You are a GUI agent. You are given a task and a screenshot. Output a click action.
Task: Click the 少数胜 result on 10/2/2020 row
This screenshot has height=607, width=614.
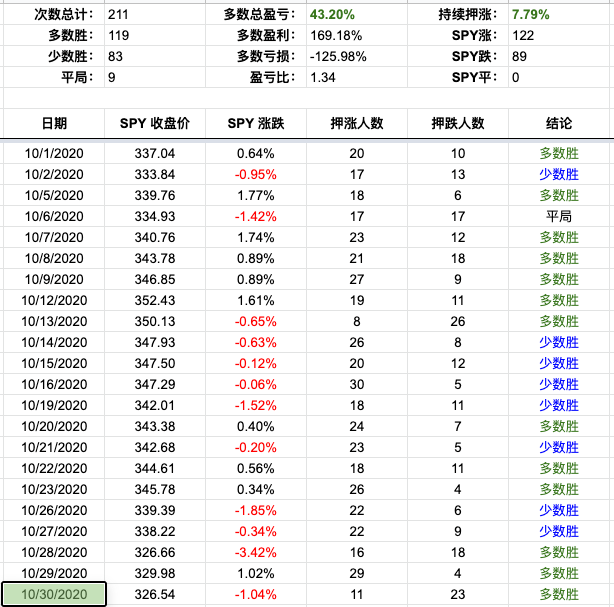point(559,175)
